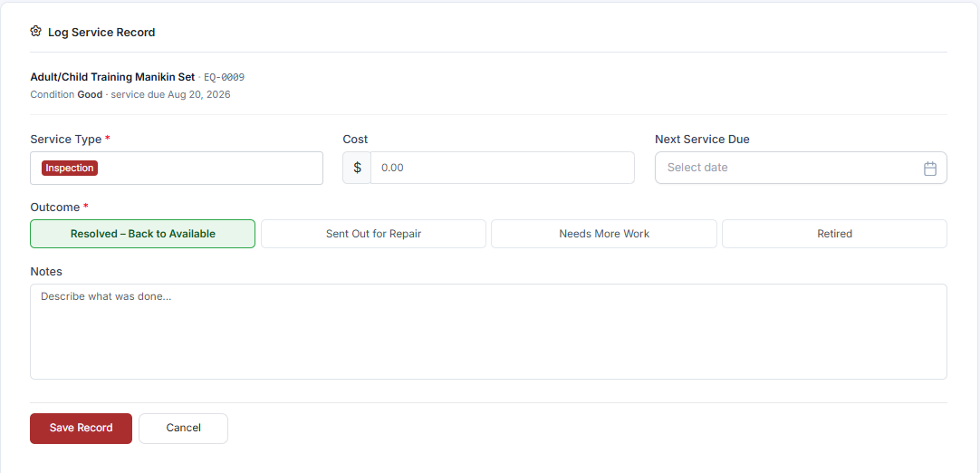Click the Notes field label
The width and height of the screenshot is (980, 473).
tap(46, 272)
